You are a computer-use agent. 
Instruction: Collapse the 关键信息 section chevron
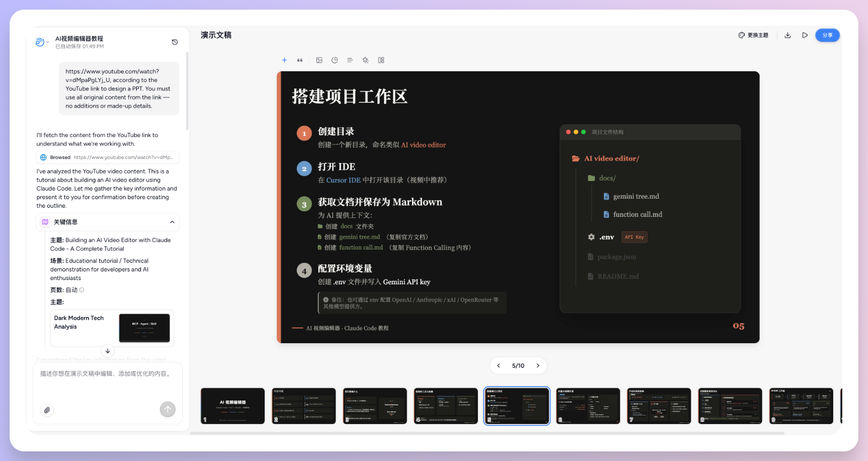click(172, 222)
